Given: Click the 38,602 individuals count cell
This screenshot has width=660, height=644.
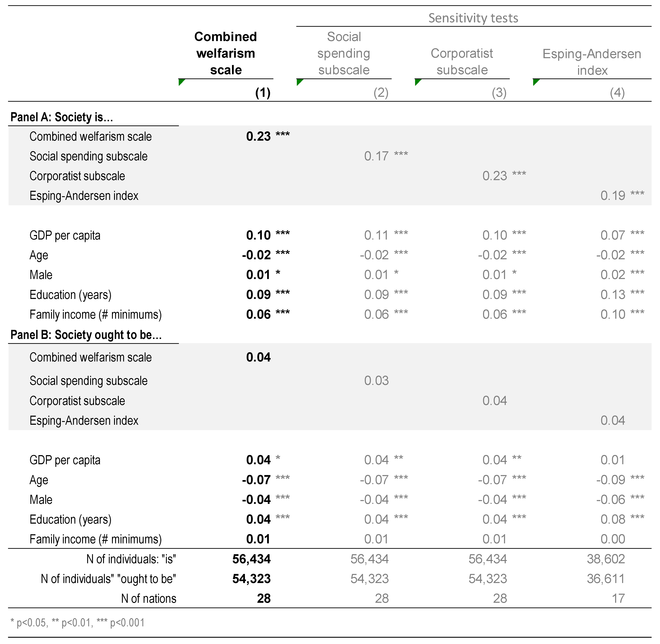Looking at the screenshot, I should point(605,559).
